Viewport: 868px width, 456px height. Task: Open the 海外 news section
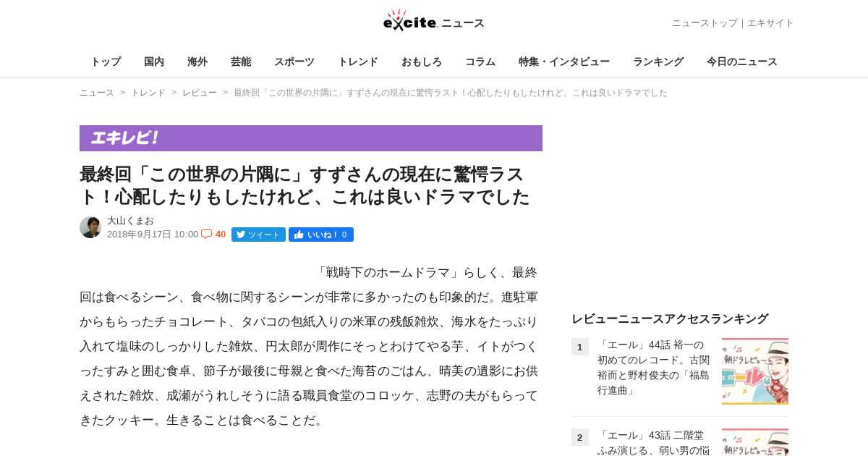click(x=197, y=62)
